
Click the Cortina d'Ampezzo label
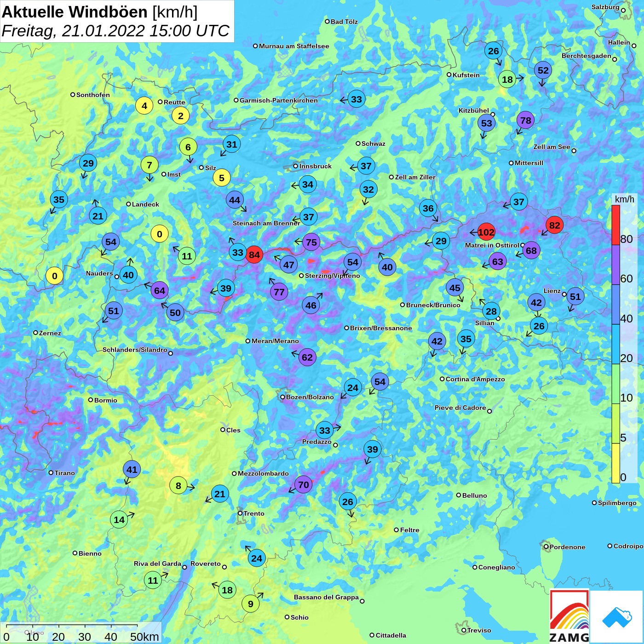point(475,379)
